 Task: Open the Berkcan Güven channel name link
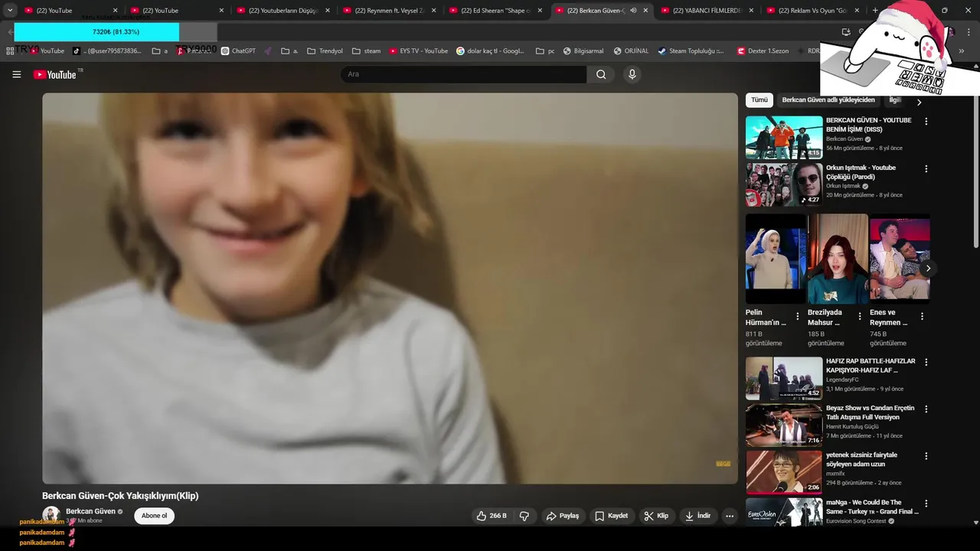point(90,511)
